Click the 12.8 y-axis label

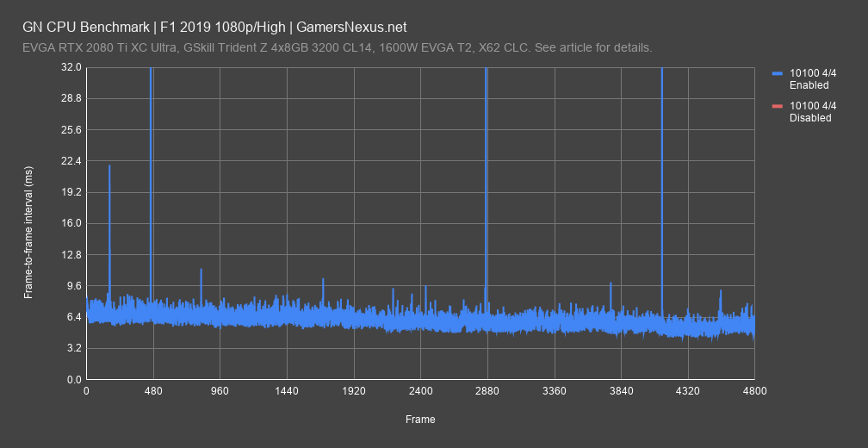click(72, 255)
